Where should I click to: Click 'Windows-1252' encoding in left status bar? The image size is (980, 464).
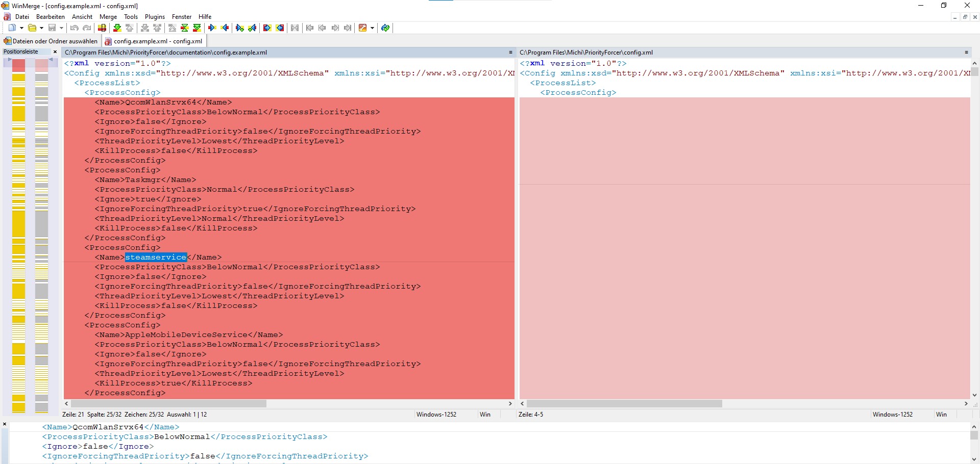click(436, 415)
